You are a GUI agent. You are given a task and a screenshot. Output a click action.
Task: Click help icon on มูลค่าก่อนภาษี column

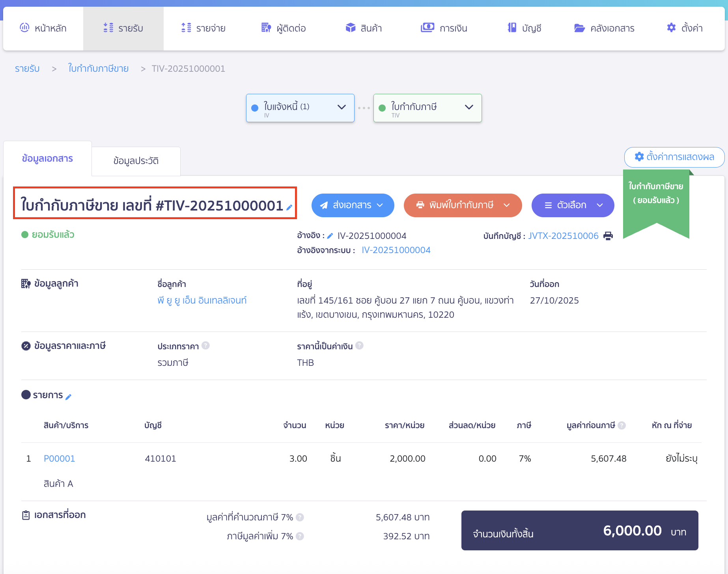622,425
